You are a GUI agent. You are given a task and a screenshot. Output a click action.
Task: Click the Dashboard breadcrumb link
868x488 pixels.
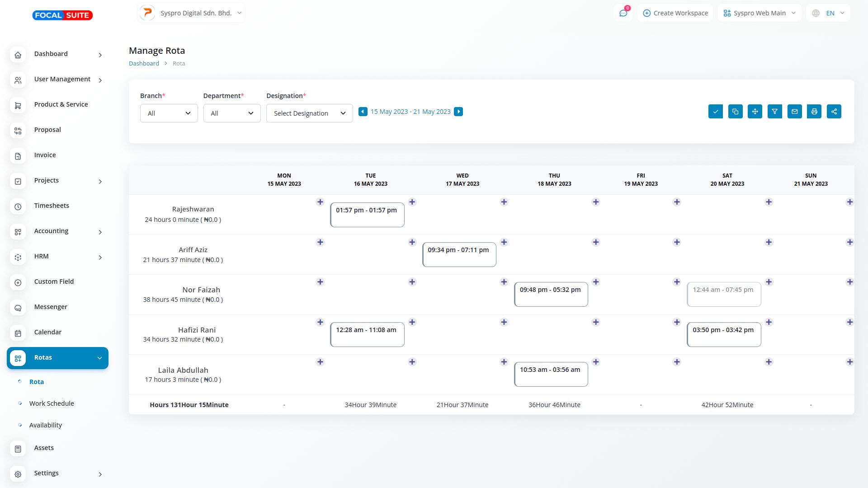[144, 64]
